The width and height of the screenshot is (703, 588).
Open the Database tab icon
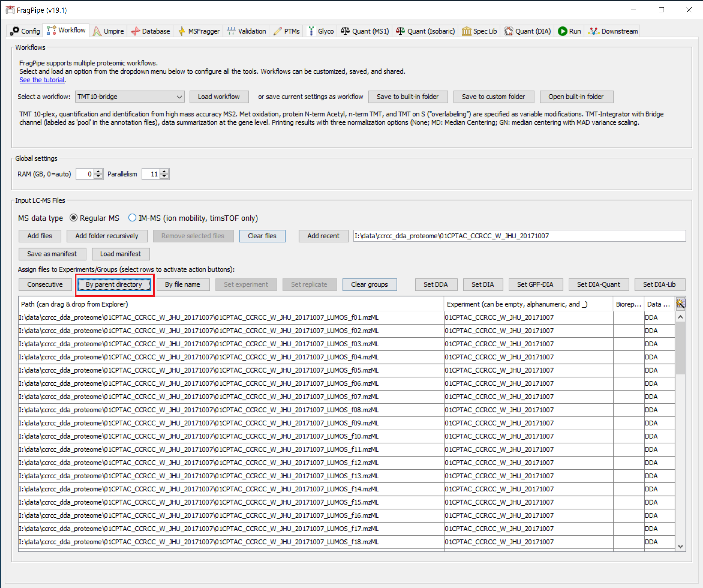(x=136, y=31)
